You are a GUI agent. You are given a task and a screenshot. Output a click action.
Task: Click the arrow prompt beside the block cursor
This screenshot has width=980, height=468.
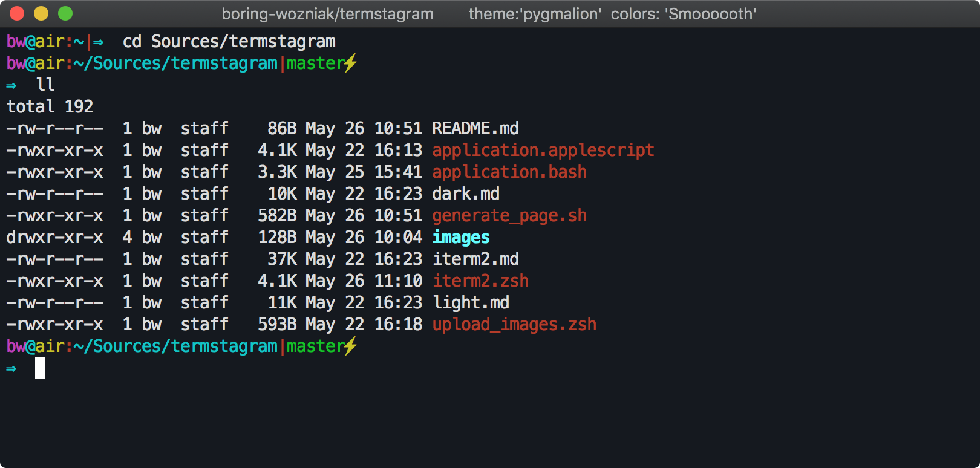tap(11, 368)
